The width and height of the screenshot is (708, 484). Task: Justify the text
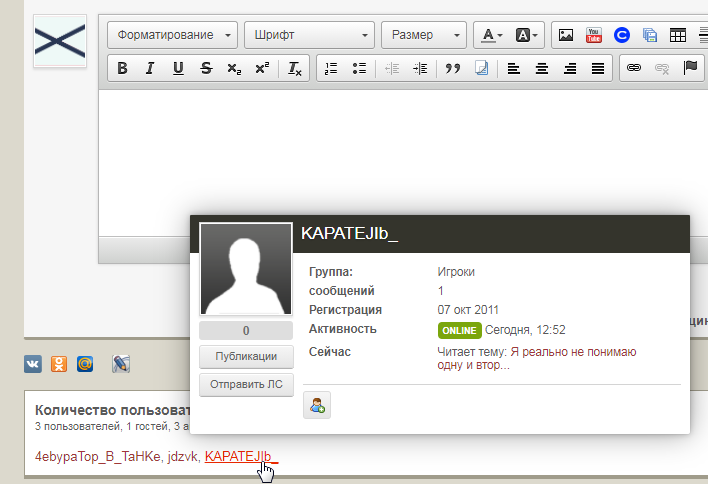(x=598, y=68)
